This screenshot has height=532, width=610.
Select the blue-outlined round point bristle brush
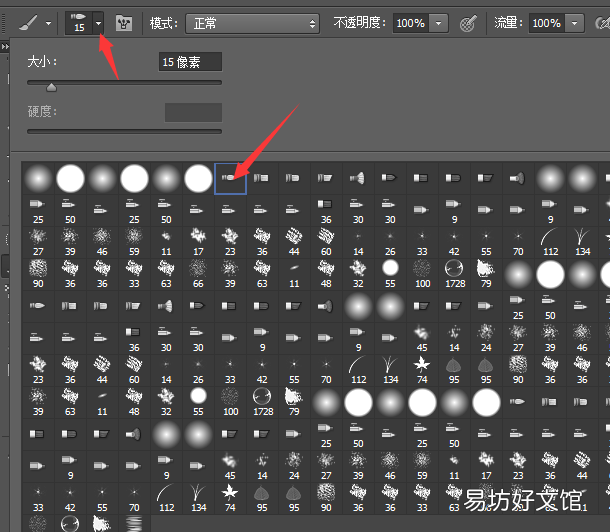(x=230, y=178)
